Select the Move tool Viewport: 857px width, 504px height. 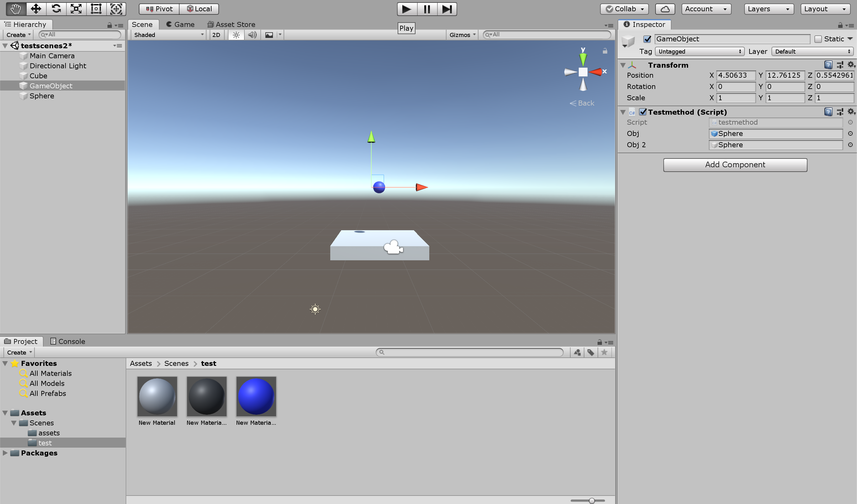click(36, 9)
